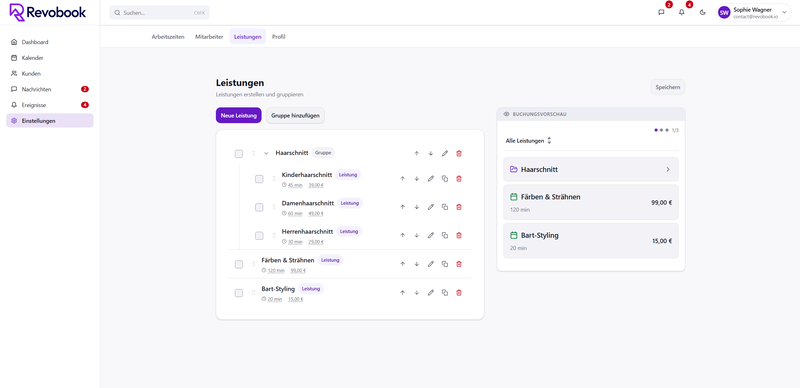Select Bart-Styling preview card
Viewport: 800px width, 388px height.
click(x=591, y=240)
